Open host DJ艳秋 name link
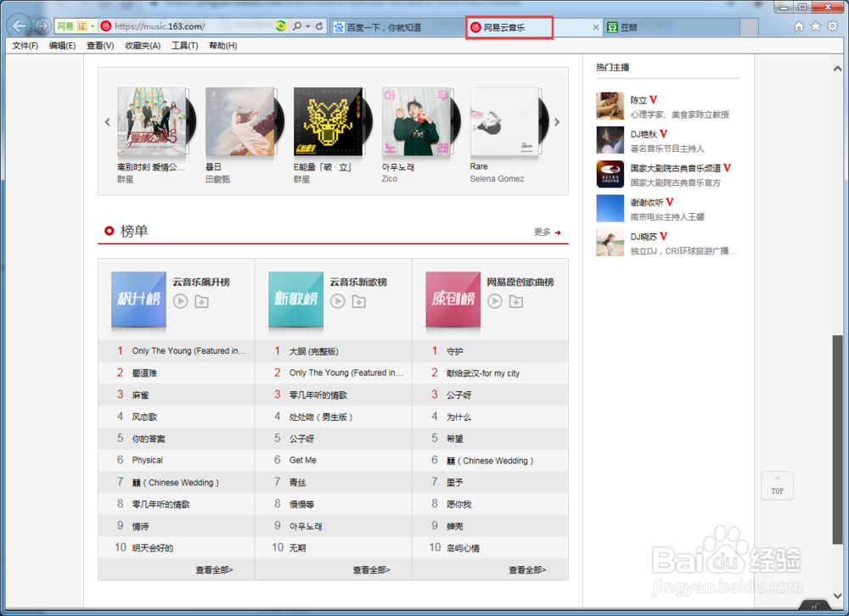 [x=644, y=134]
